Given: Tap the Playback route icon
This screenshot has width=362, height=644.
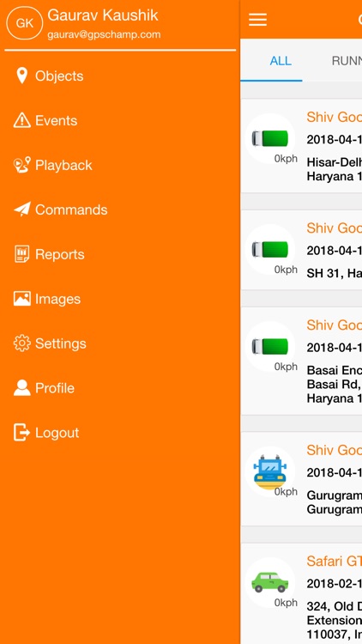Looking at the screenshot, I should [x=21, y=165].
